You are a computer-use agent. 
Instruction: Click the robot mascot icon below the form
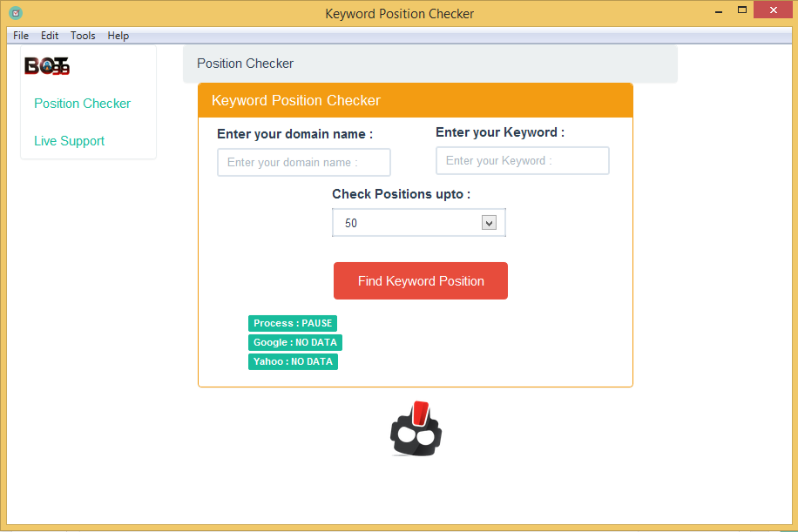(x=416, y=428)
